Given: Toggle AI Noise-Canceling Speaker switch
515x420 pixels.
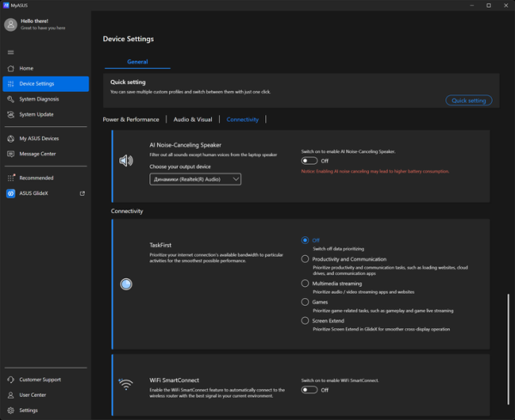Looking at the screenshot, I should point(309,161).
